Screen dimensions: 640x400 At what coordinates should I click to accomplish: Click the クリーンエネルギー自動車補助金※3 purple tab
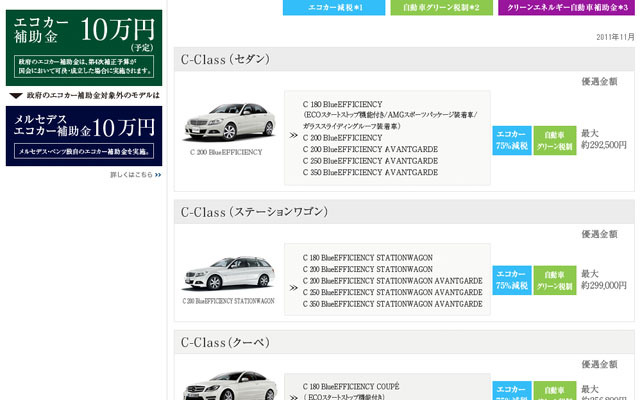[x=567, y=7]
